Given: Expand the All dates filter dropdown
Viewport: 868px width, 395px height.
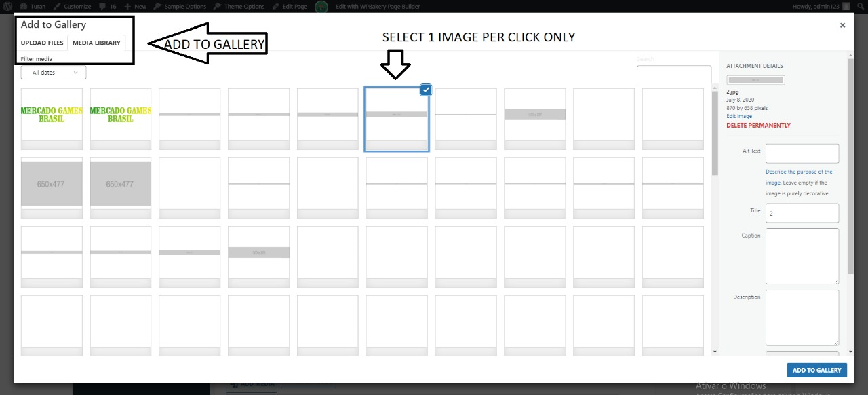Looking at the screenshot, I should click(x=54, y=72).
